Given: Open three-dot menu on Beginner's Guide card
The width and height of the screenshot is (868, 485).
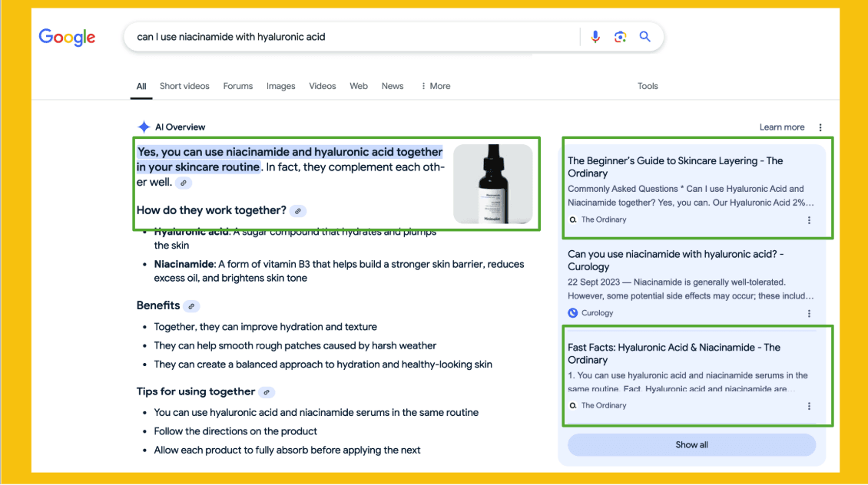Looking at the screenshot, I should [x=809, y=220].
